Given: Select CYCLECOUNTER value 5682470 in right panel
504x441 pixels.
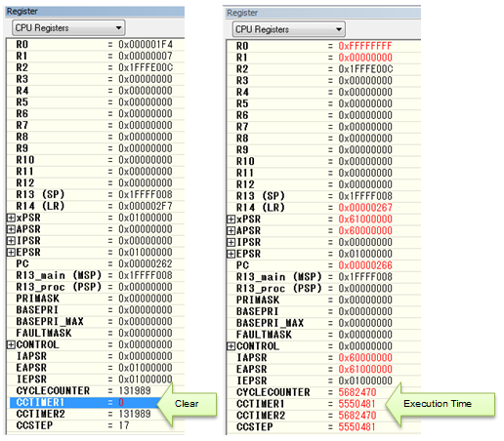Looking at the screenshot, I should click(357, 392).
